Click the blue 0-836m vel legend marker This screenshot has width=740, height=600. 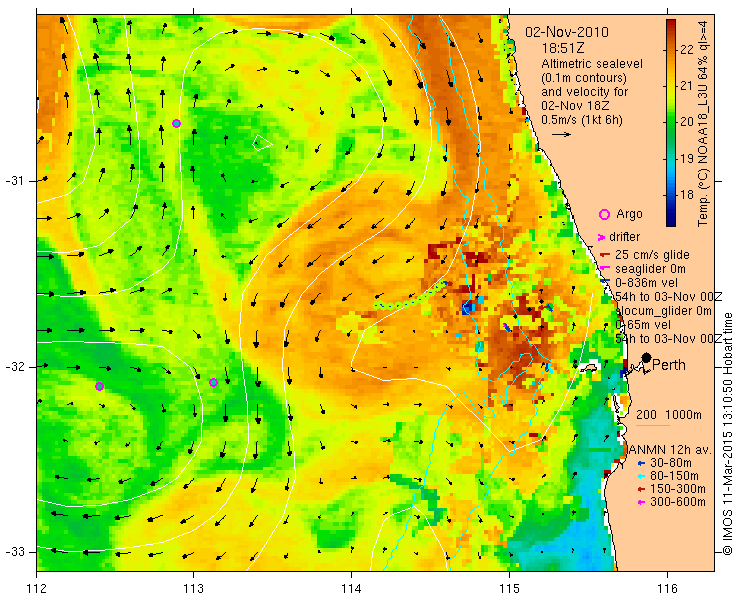[x=603, y=281]
